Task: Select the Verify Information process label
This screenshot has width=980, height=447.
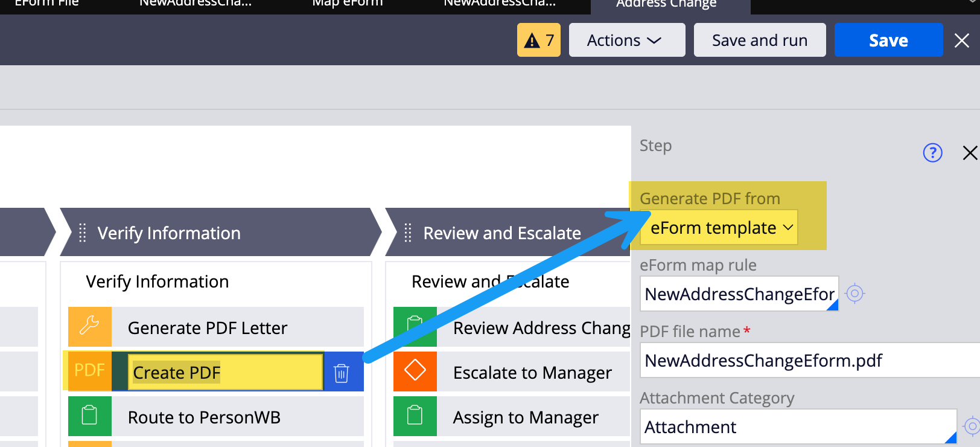Action: point(157,281)
